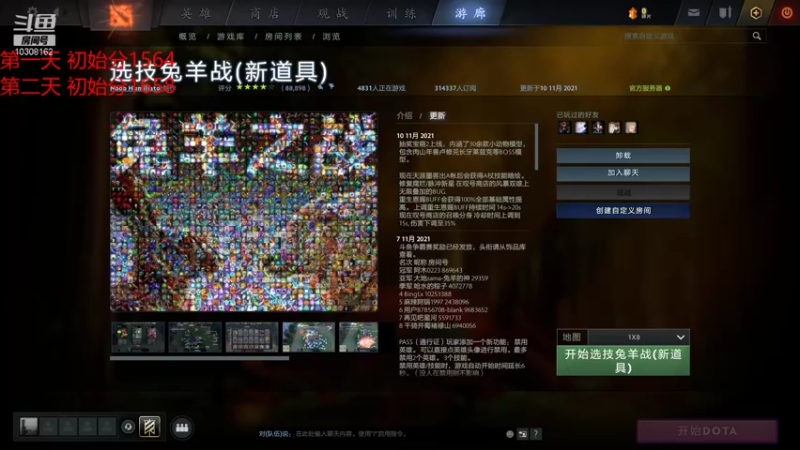Click the fourth friend avatar under 已玩过的好友

[x=614, y=128]
